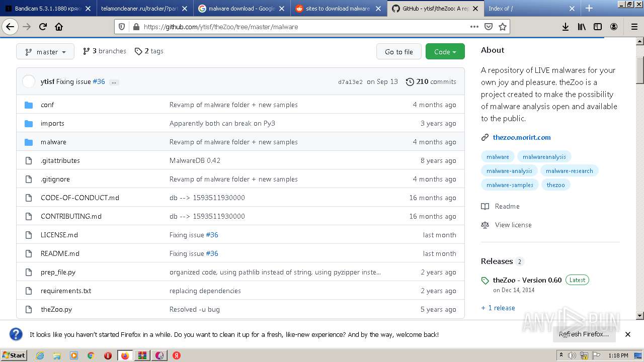Select the malware-research topic tag
The height and width of the screenshot is (362, 644).
570,171
